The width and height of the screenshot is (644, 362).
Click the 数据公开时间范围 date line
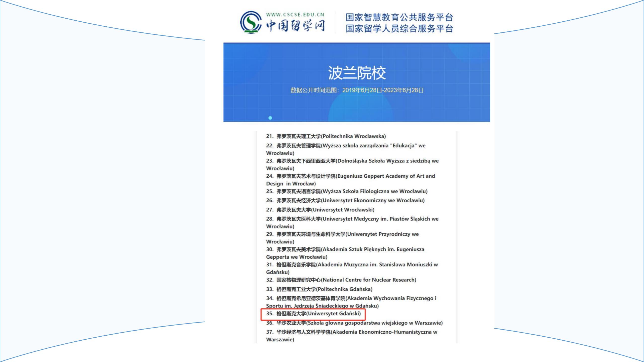click(357, 90)
